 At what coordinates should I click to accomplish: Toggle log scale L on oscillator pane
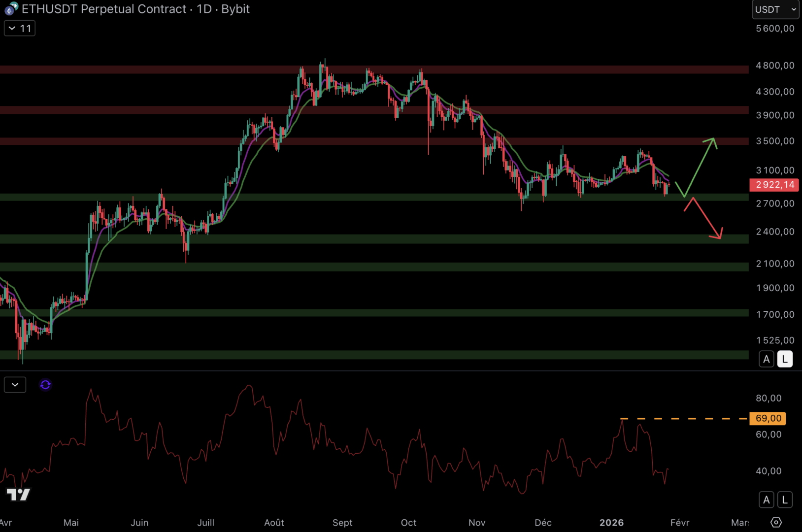(x=785, y=500)
